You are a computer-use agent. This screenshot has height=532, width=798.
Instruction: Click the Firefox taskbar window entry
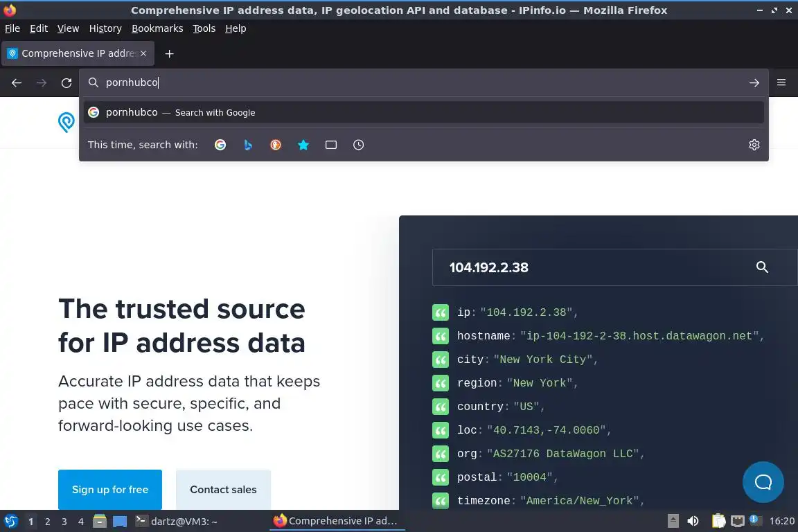(337, 522)
